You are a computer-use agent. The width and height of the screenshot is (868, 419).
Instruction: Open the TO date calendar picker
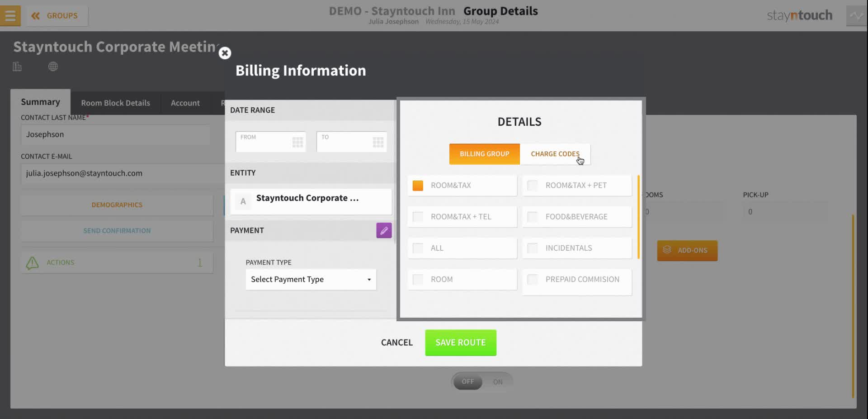point(378,143)
